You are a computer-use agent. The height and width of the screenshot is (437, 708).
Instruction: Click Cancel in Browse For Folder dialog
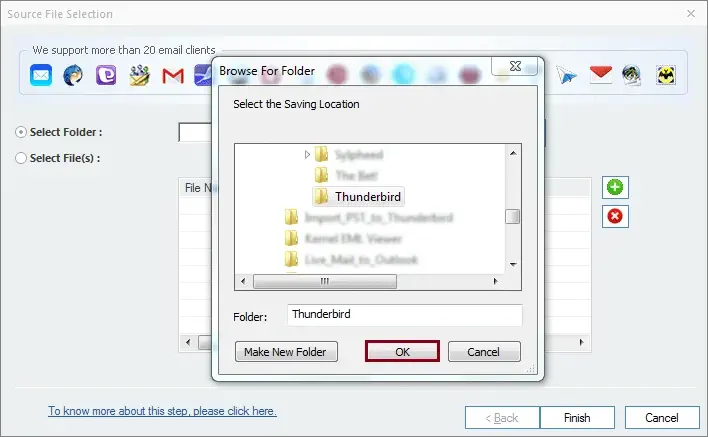coord(484,351)
